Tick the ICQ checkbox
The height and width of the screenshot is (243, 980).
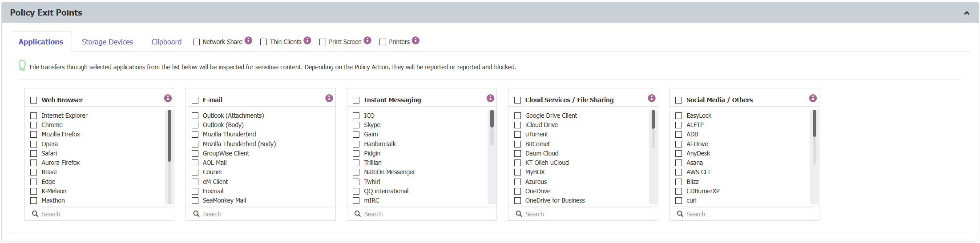tap(356, 116)
